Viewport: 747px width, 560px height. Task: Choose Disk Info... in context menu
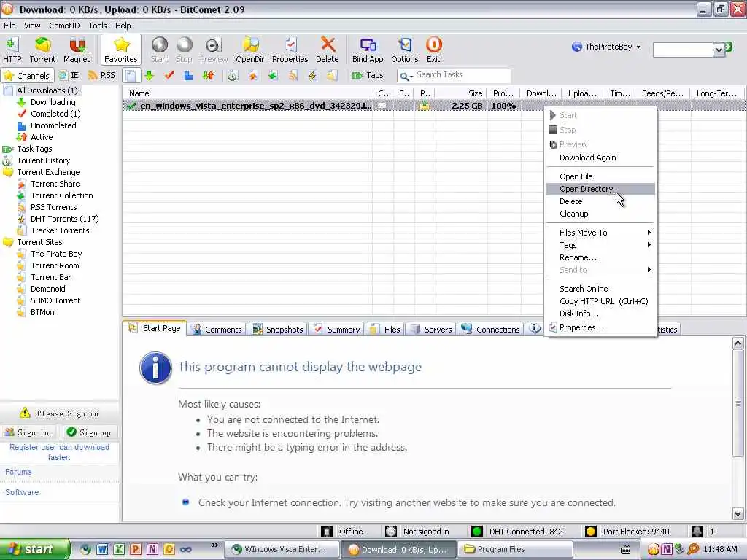[x=600, y=314]
